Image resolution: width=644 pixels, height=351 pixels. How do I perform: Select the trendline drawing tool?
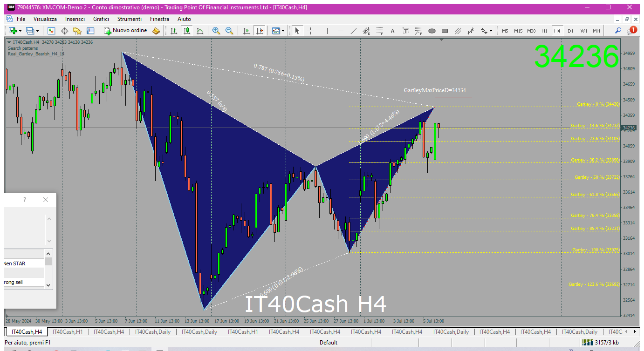click(x=354, y=31)
